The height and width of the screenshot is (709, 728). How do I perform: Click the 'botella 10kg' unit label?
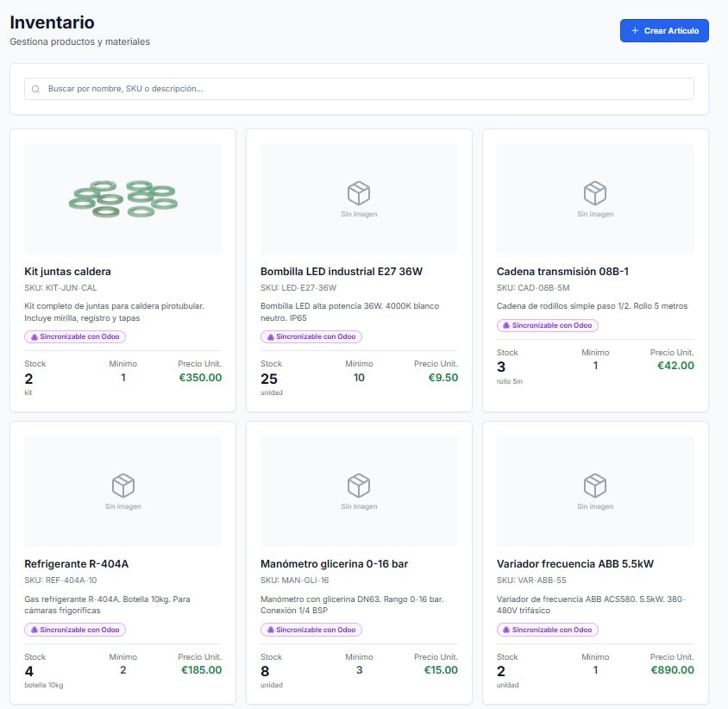click(x=44, y=686)
